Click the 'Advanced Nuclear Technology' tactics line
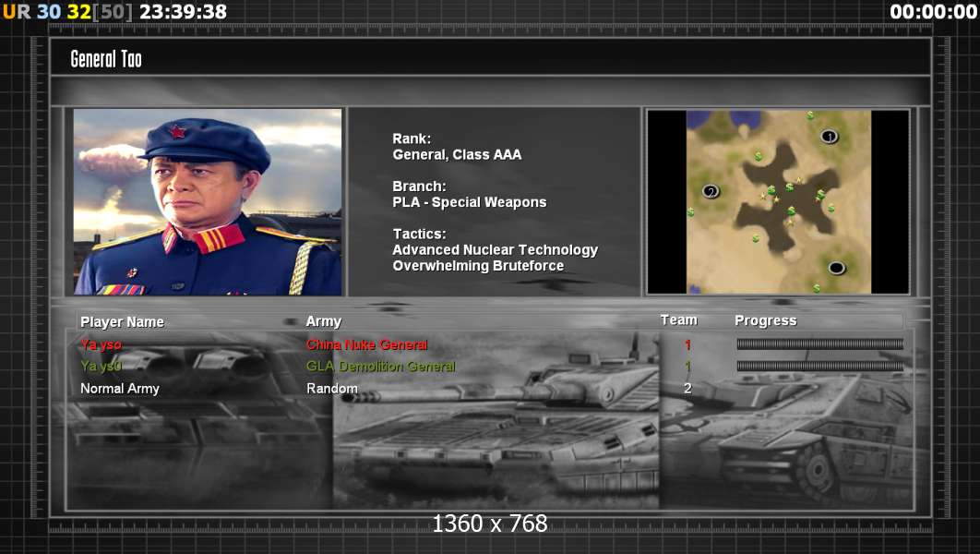This screenshot has height=554, width=980. point(495,249)
